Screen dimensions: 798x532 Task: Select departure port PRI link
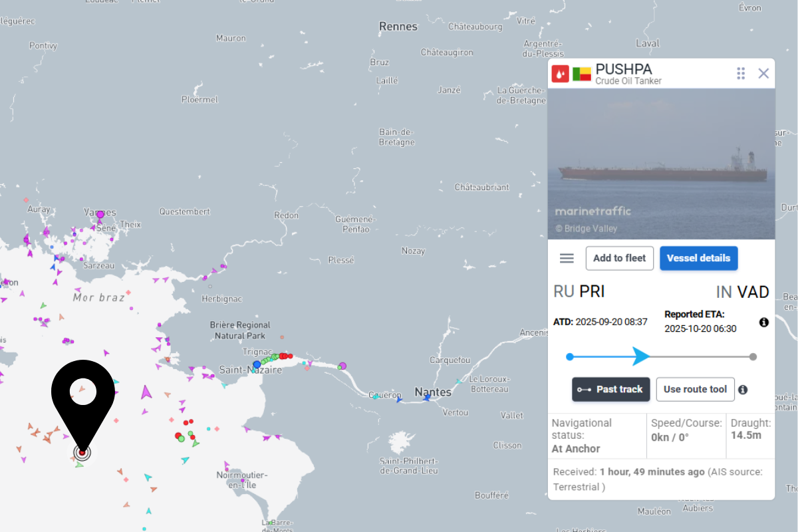[x=592, y=292]
